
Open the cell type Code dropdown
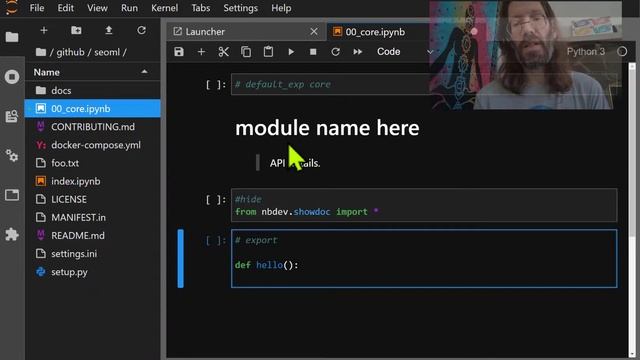(404, 52)
